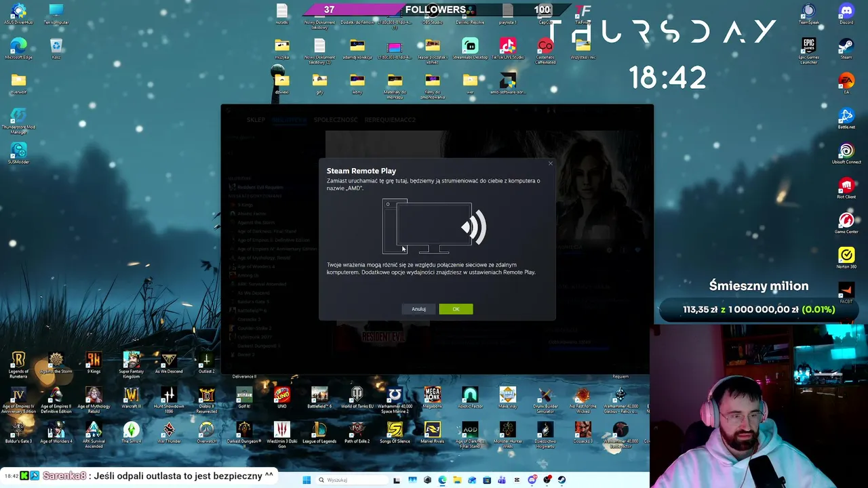
Task: Launch the Abiotic Factor desktop shortcut
Action: click(x=470, y=398)
